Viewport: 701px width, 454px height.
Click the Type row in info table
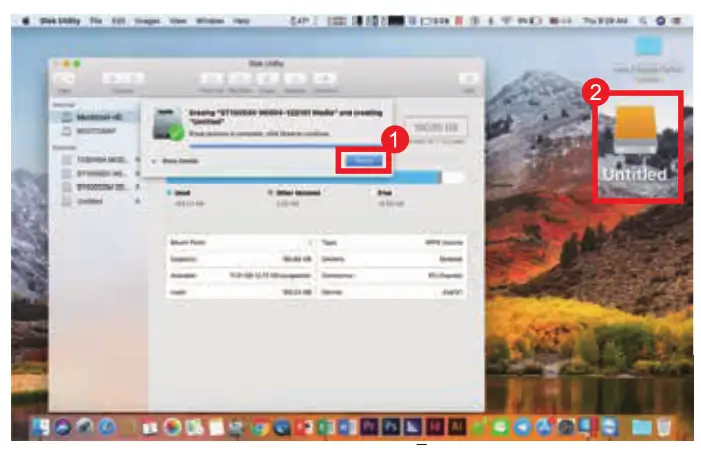point(393,243)
